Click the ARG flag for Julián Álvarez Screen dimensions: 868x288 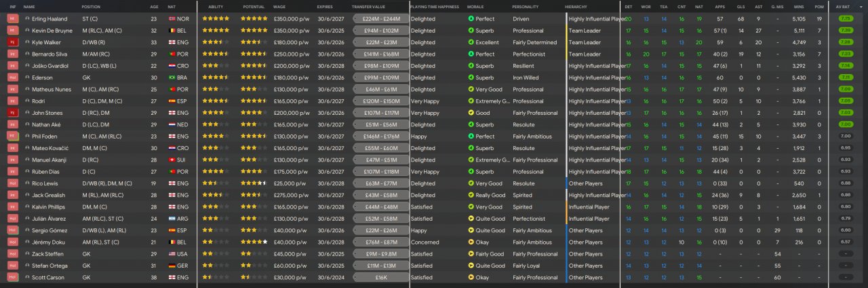pos(171,219)
